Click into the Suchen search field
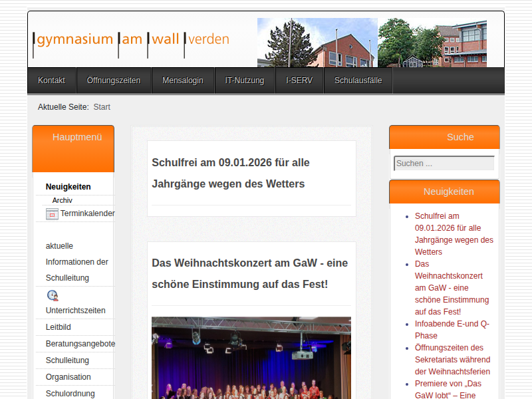The width and height of the screenshot is (532, 399). pyautogui.click(x=444, y=164)
